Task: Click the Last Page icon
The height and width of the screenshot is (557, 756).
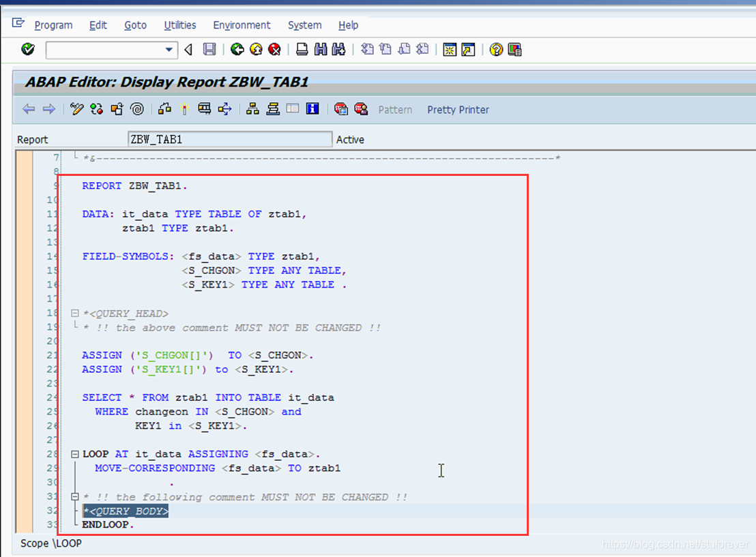Action: point(422,49)
